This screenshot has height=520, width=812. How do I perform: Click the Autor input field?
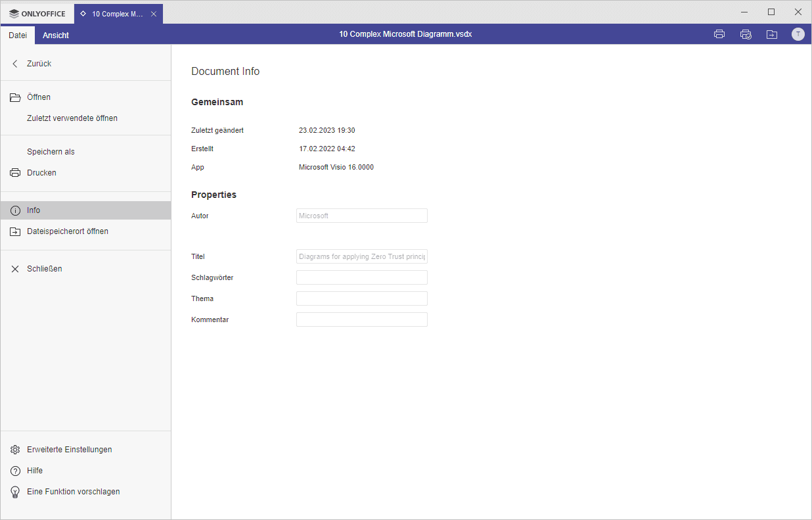pos(362,216)
